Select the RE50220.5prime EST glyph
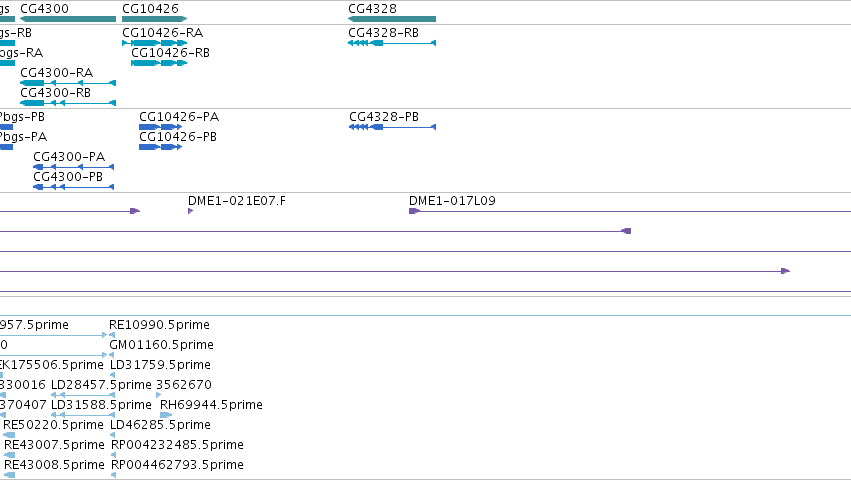The image size is (851, 480). tap(9, 435)
